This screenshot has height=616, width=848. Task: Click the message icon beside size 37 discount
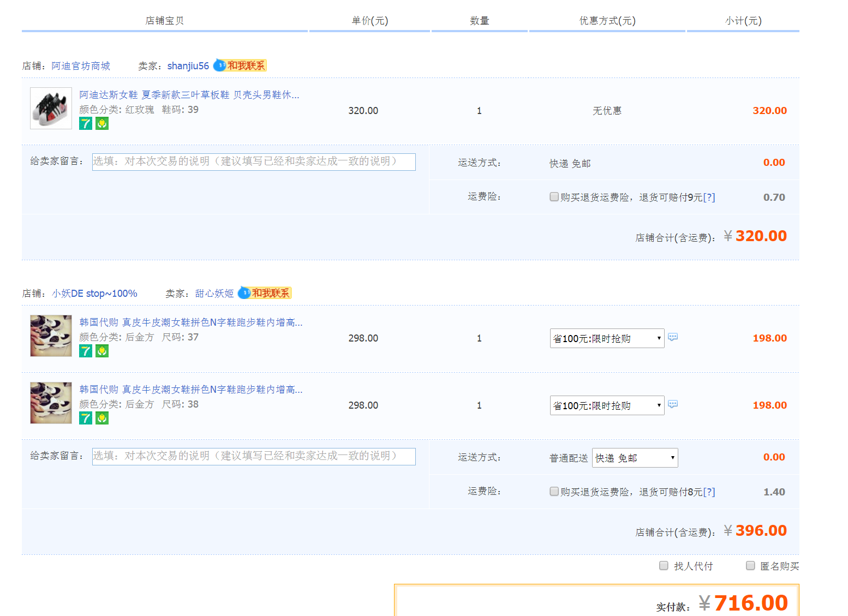(x=673, y=337)
